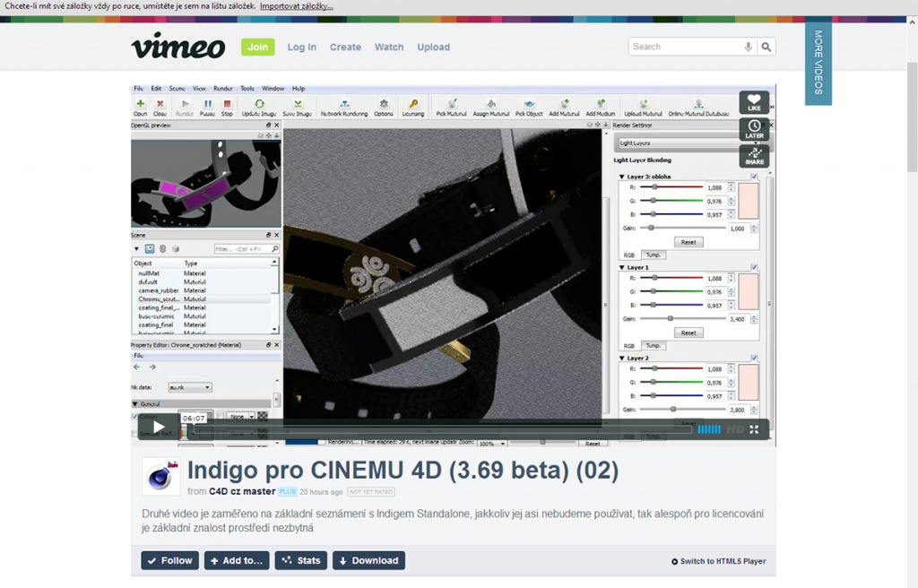
Task: Open the Scene menu in Indigo
Action: [177, 89]
